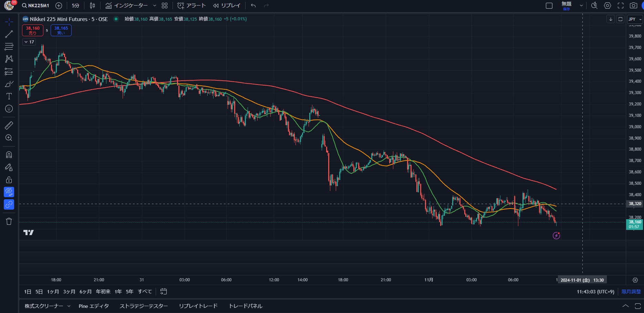The width and height of the screenshot is (644, 313).
Task: Open the Pine エディタ tab
Action: pos(94,306)
